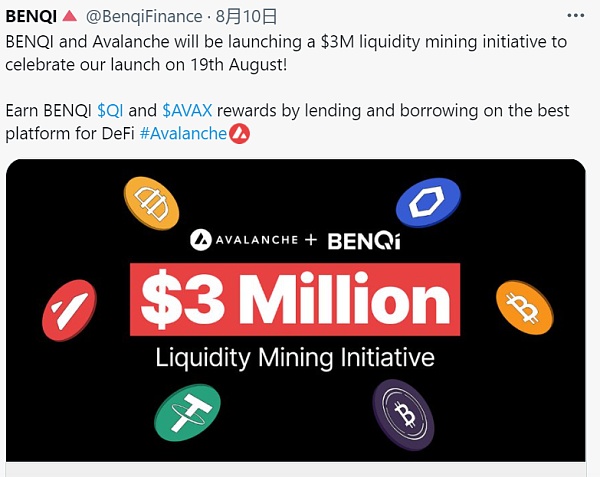
Task: Open the $QI cashtag link
Action: (110, 110)
